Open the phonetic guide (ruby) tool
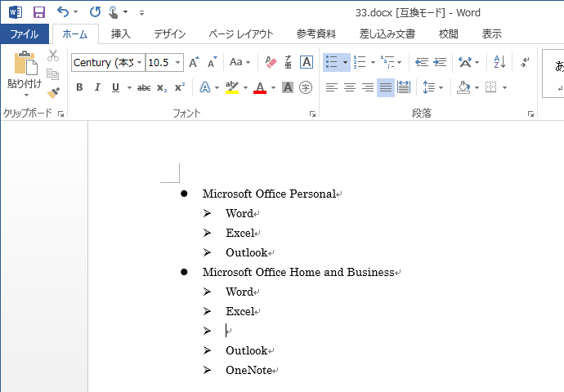 pyautogui.click(x=288, y=62)
